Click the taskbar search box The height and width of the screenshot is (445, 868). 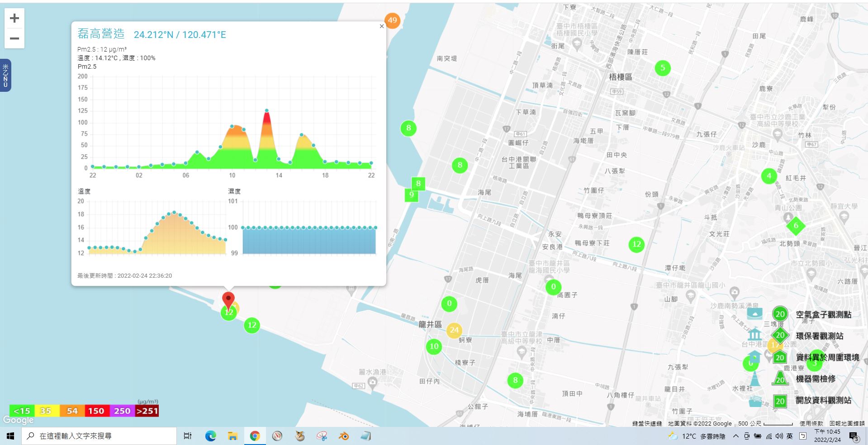point(99,436)
